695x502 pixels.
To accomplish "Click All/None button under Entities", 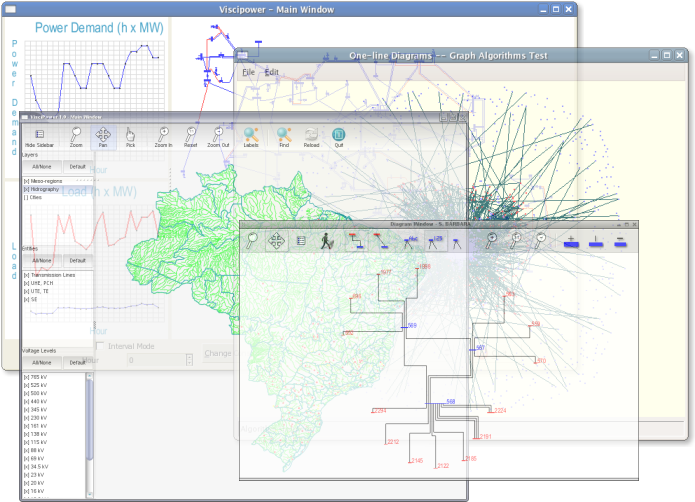I will pos(42,261).
